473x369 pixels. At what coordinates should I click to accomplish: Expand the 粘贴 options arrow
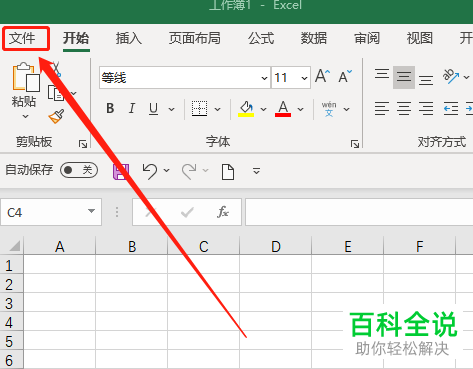coord(25,116)
